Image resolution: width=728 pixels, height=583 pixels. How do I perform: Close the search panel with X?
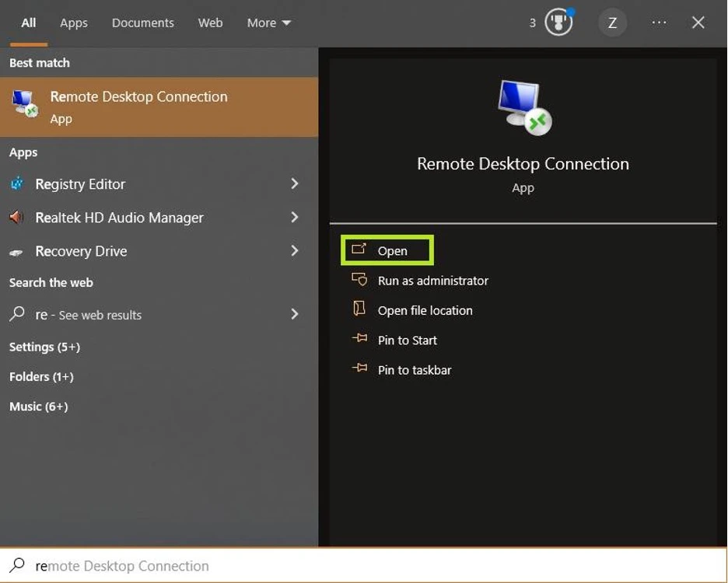pyautogui.click(x=698, y=23)
